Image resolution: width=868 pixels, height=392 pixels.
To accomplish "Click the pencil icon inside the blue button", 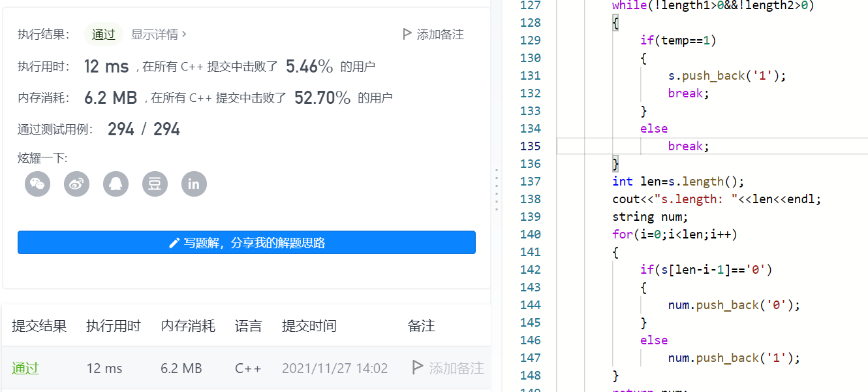I will coord(174,242).
